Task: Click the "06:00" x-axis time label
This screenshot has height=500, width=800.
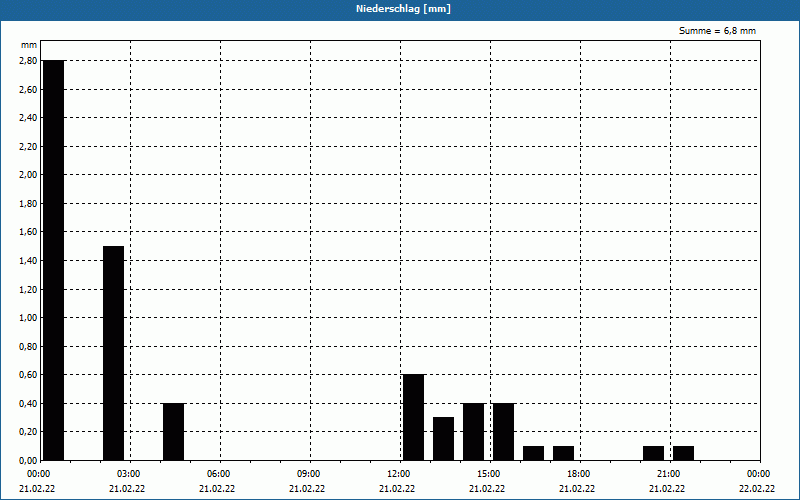Action: pyautogui.click(x=220, y=474)
